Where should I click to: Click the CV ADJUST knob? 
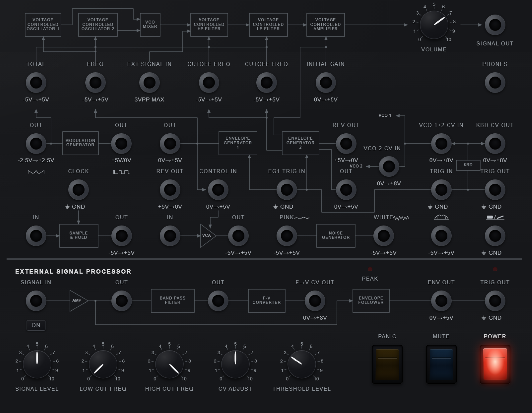[x=235, y=364]
